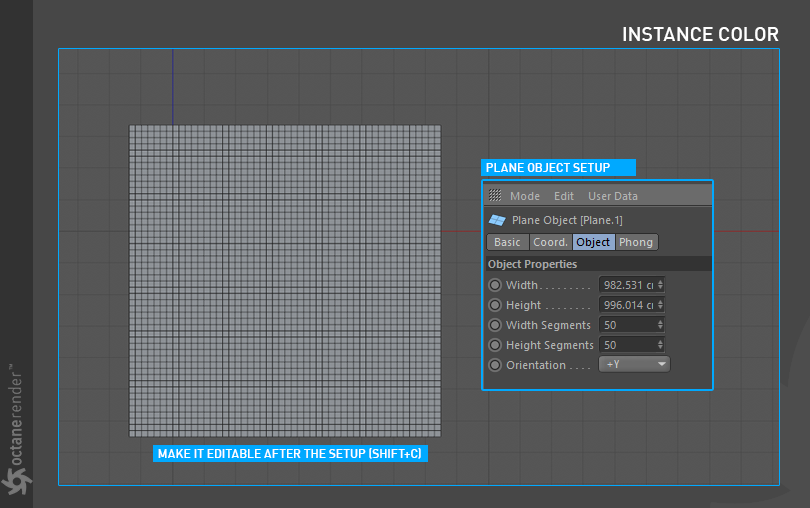Open the Mode menu
This screenshot has height=508, width=810.
tap(525, 197)
